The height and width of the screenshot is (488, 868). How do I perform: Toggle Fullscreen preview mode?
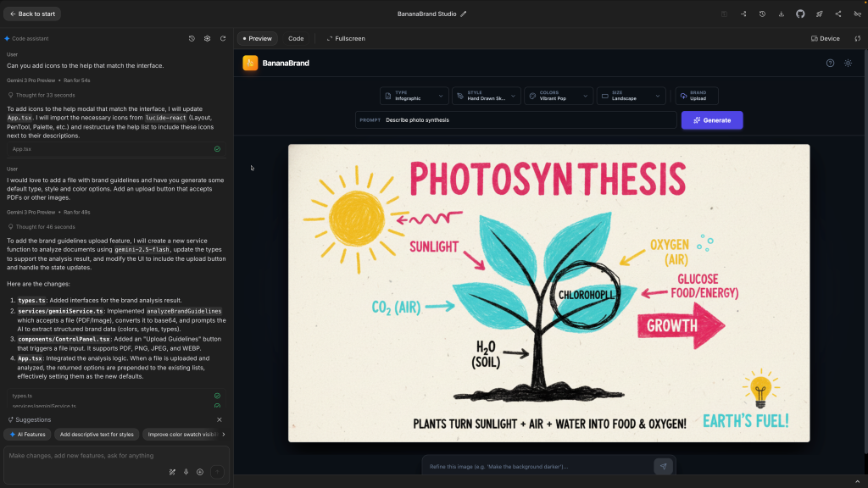tap(346, 38)
